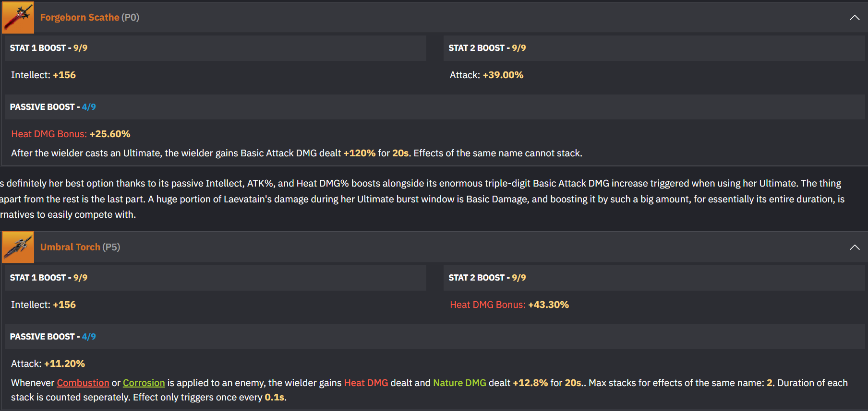
Task: Click Forgeborn Scathe's STAT 1 BOOST header
Action: coord(48,48)
